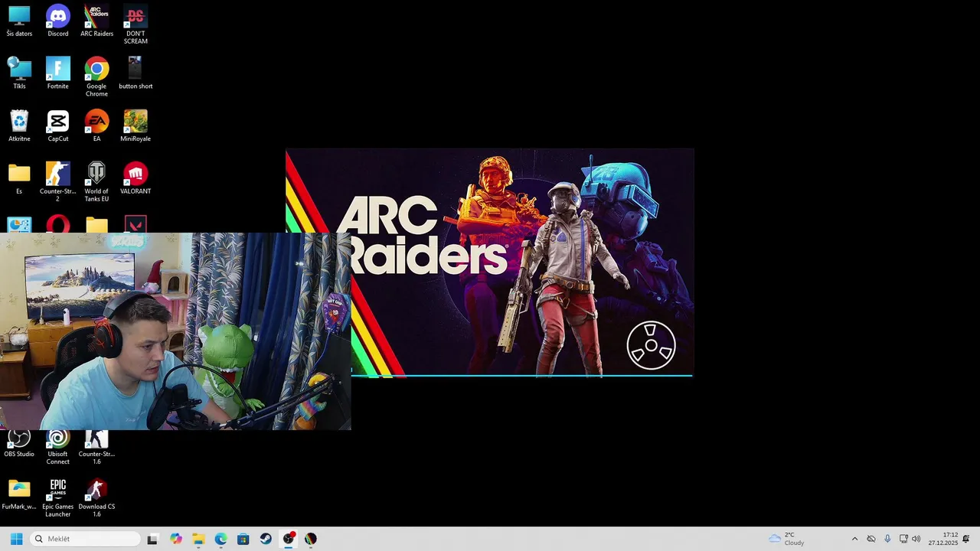The image size is (980, 551).
Task: Open the network tray icon
Action: 903,539
